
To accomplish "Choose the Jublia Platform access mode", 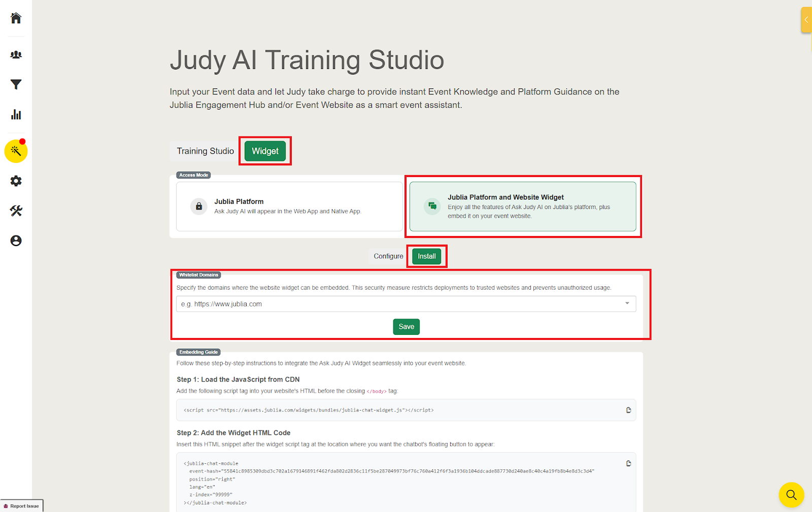I will coord(289,207).
